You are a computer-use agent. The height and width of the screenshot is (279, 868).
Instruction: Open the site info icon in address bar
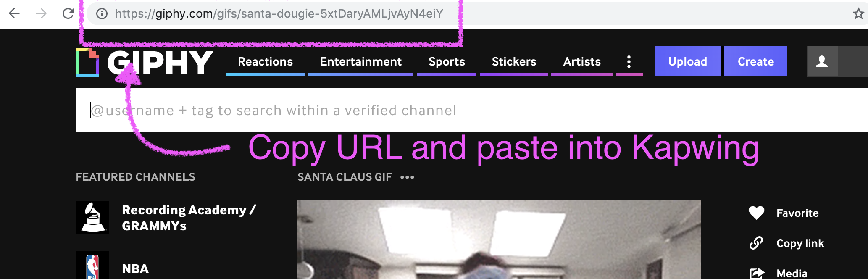[102, 14]
